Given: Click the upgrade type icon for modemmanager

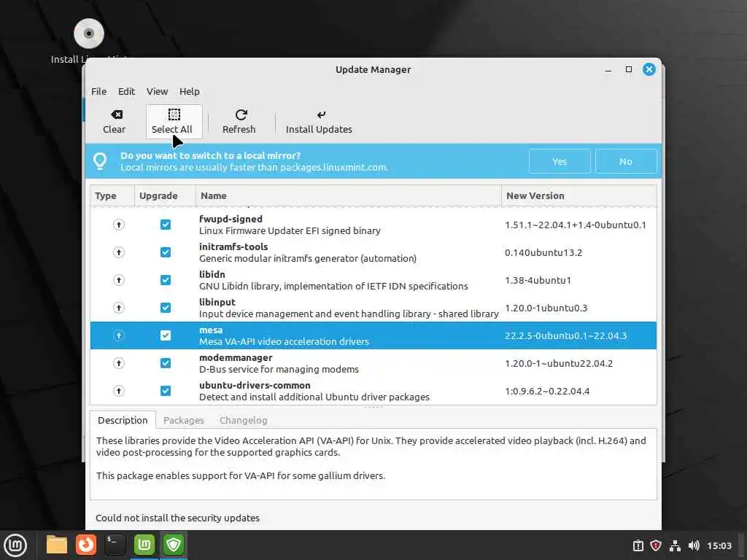Looking at the screenshot, I should pyautogui.click(x=119, y=363).
